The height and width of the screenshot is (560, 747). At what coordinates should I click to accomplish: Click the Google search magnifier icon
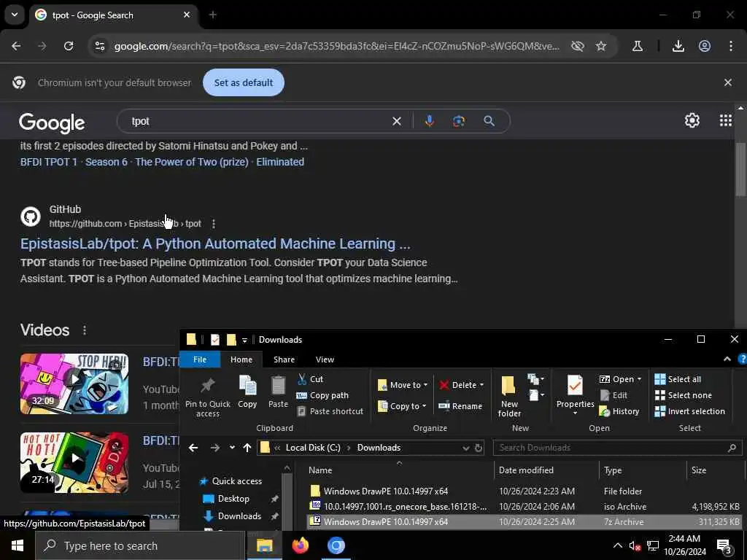tap(489, 121)
